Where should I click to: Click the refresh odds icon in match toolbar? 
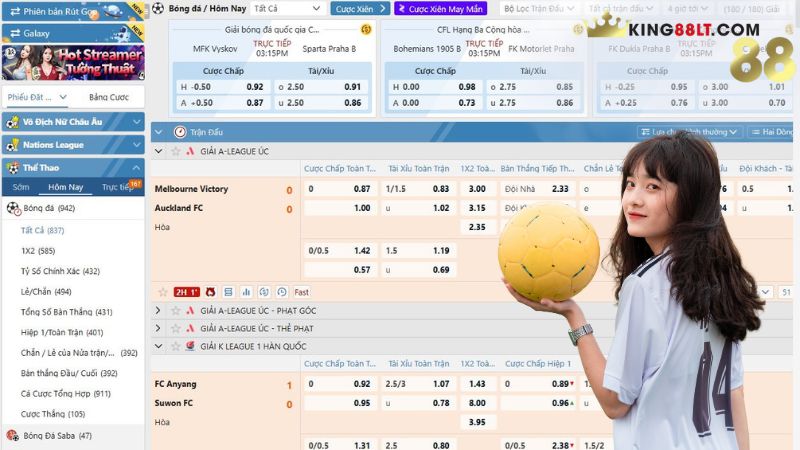tap(264, 291)
